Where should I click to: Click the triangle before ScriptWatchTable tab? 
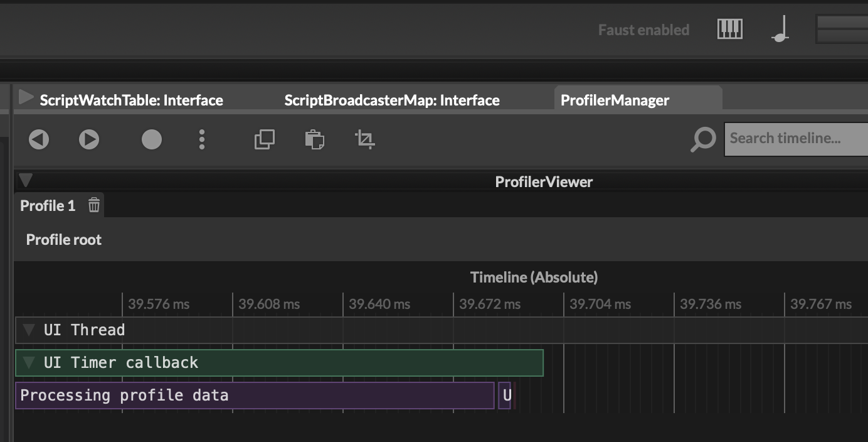[x=26, y=98]
